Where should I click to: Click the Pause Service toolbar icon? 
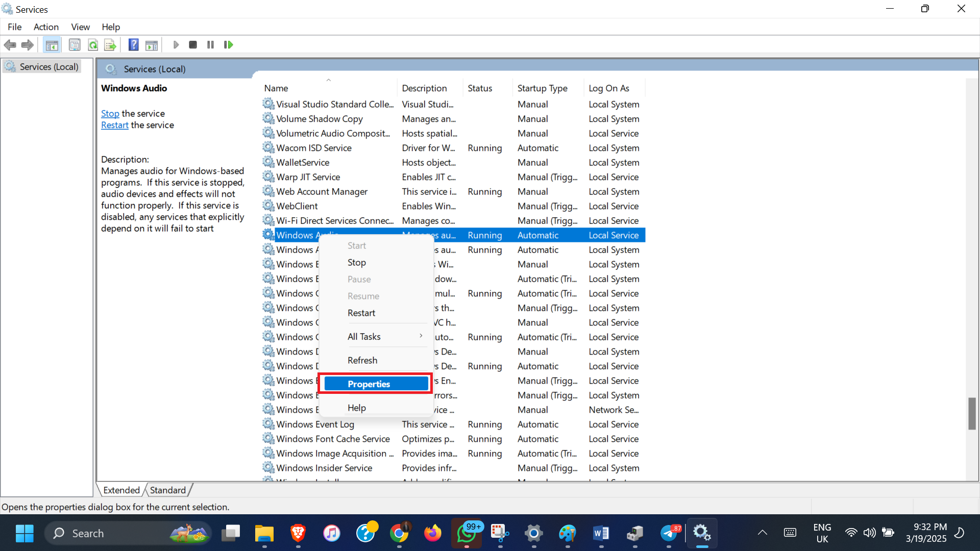[x=210, y=45]
